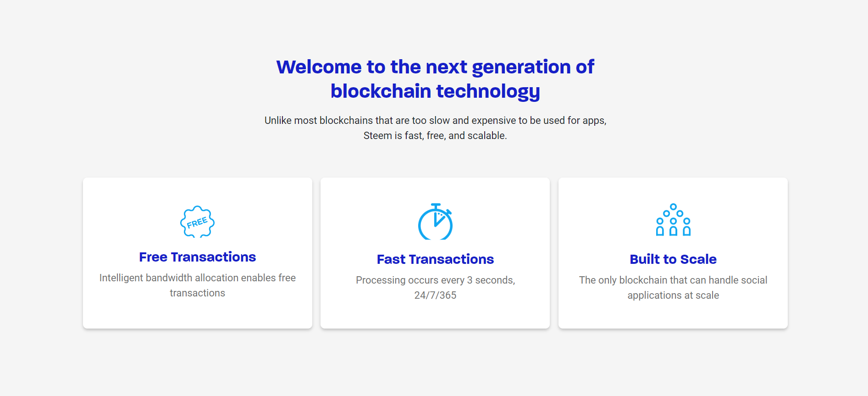Click the 'Unlike most blockchains' subtitle line
The height and width of the screenshot is (396, 868).
435,121
